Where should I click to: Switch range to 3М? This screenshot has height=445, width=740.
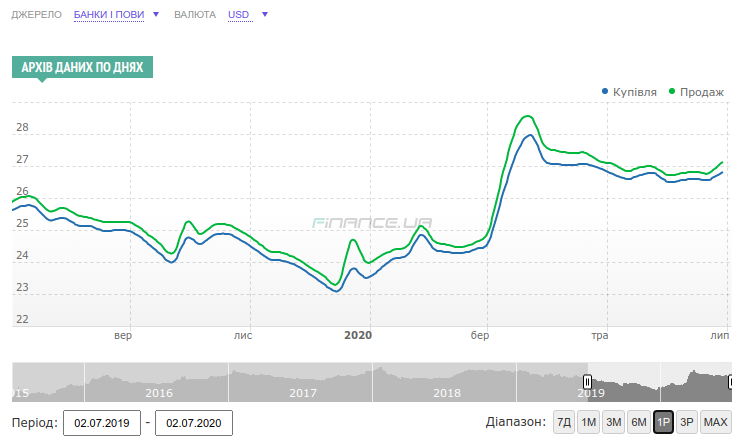613,422
